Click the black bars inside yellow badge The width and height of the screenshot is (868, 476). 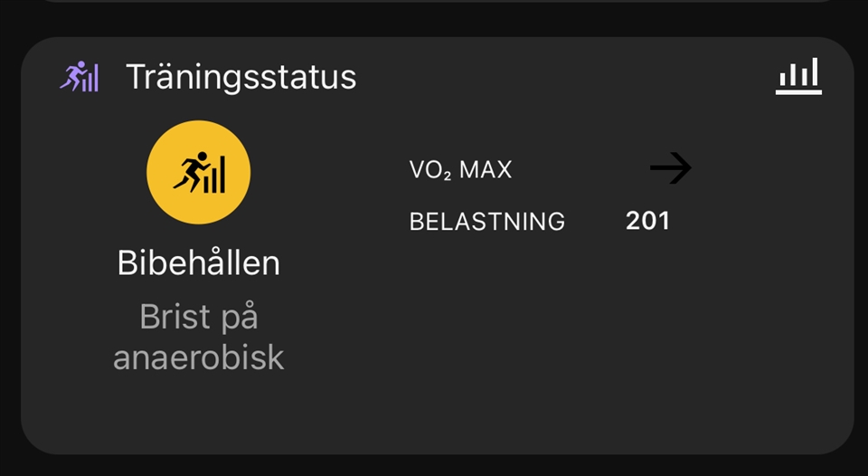215,175
